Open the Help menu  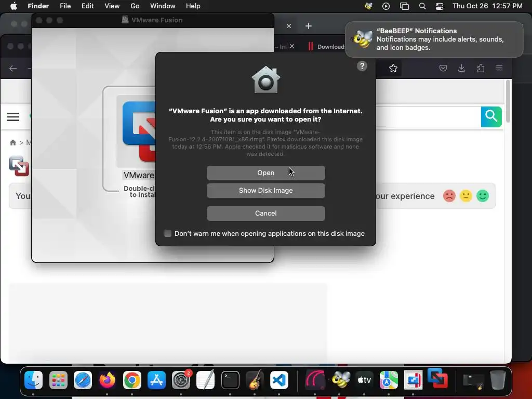tap(193, 6)
